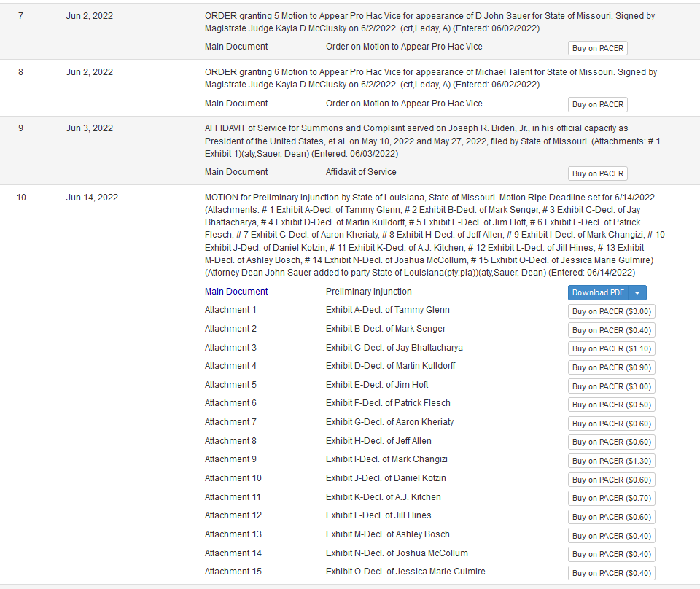Click the 'Affidavit of Service' description text
The height and width of the screenshot is (589, 700).
pyautogui.click(x=361, y=172)
